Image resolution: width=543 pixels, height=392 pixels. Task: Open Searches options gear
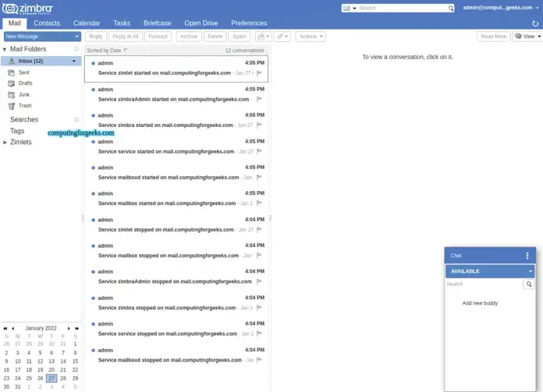tap(76, 120)
